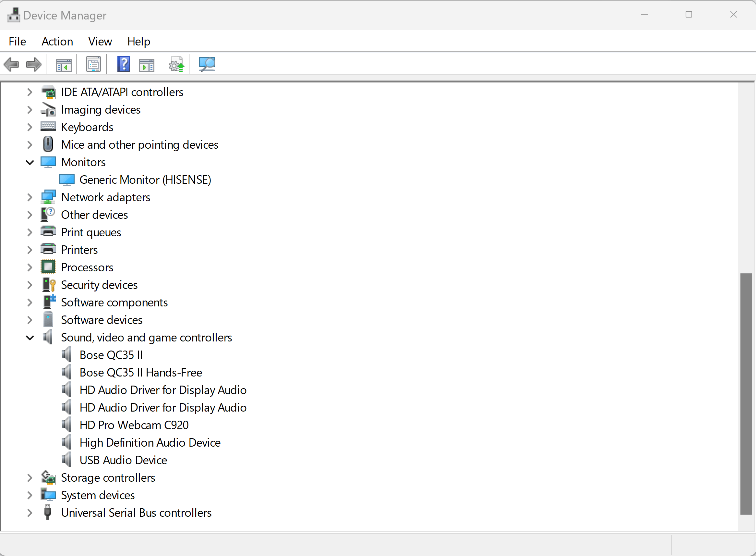Viewport: 756px width, 556px height.
Task: Click the Show/Hide Console Tree toolbar icon
Action: 64,64
